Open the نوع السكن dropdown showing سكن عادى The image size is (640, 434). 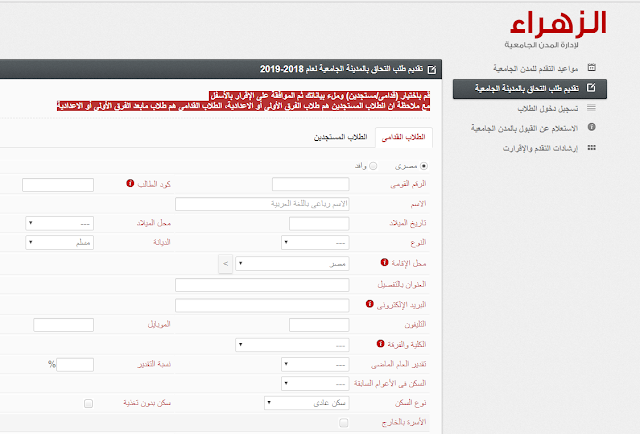[x=307, y=403]
